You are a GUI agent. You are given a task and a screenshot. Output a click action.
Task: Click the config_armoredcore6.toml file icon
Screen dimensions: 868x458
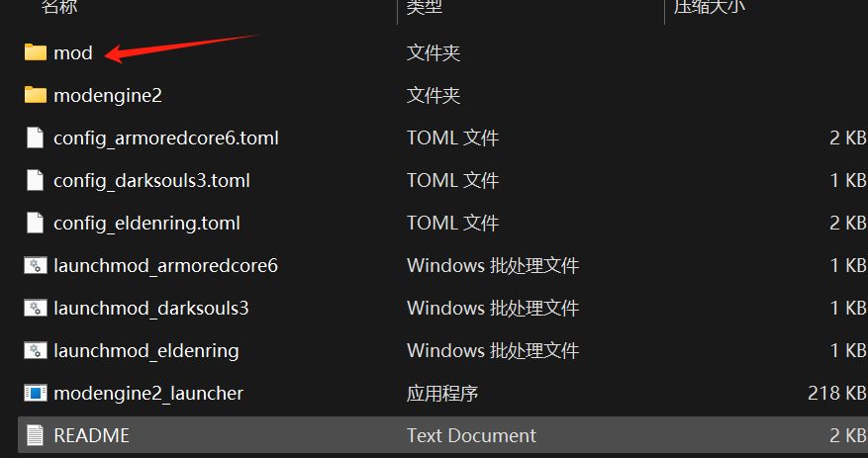coord(36,137)
